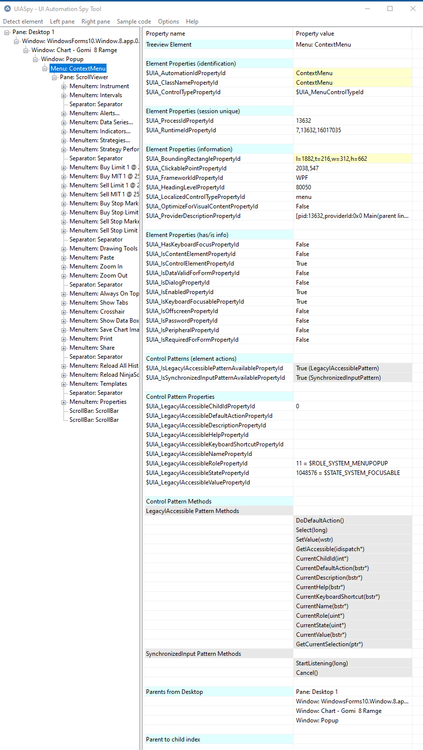The image size is (423, 750).
Task: Select MenuItem: Data Series... in the tree
Action: [x=99, y=122]
